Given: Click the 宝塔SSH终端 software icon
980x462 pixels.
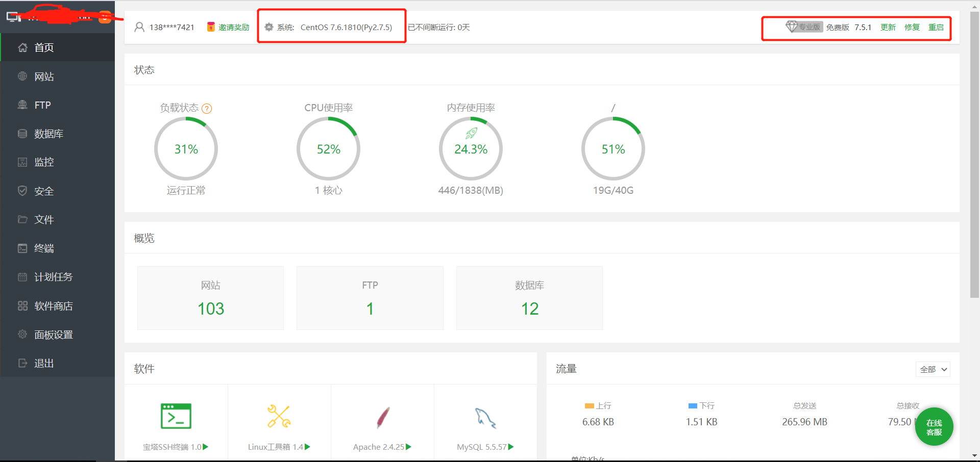Looking at the screenshot, I should point(176,416).
